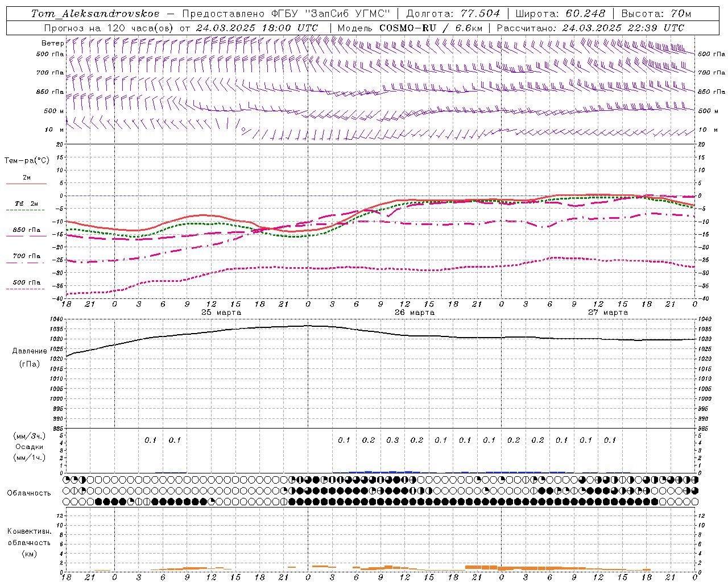Click the (км) unit under convective cloud label
Viewport: 728px width, 582px height.
point(29,554)
